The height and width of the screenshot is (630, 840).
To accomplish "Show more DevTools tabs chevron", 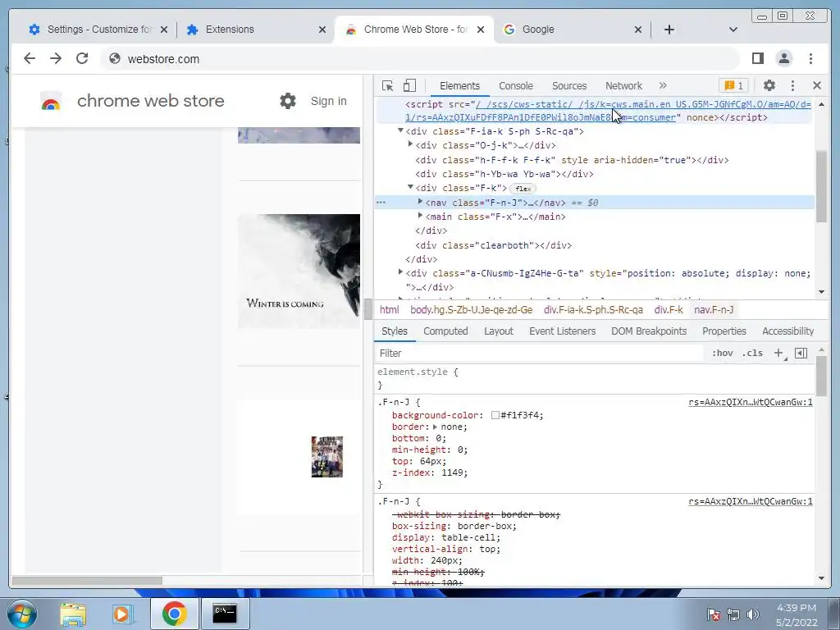I will (663, 85).
